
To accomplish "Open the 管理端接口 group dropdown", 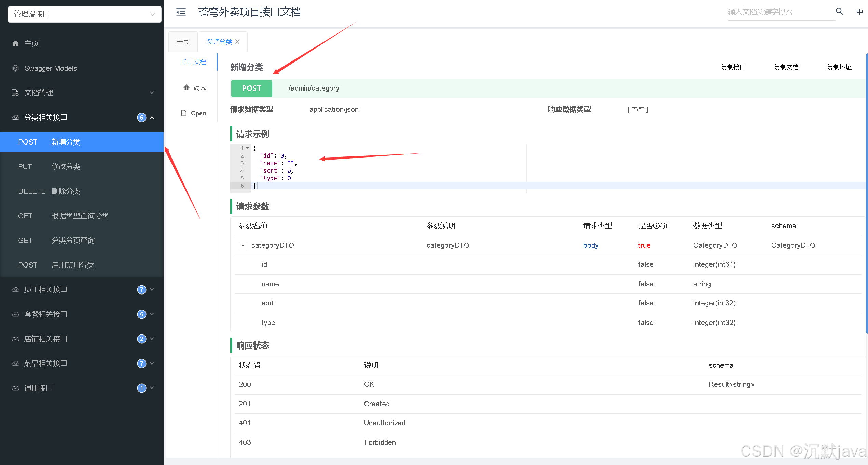I will tap(84, 14).
